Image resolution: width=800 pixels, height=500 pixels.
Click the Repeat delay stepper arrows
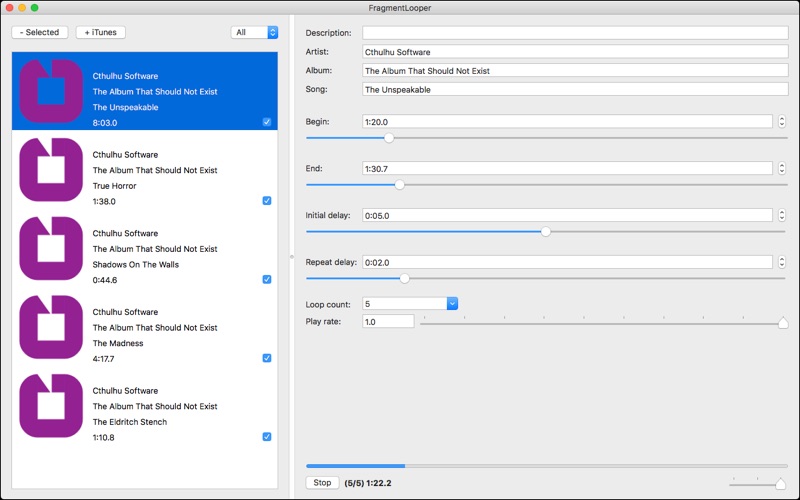pyautogui.click(x=781, y=262)
